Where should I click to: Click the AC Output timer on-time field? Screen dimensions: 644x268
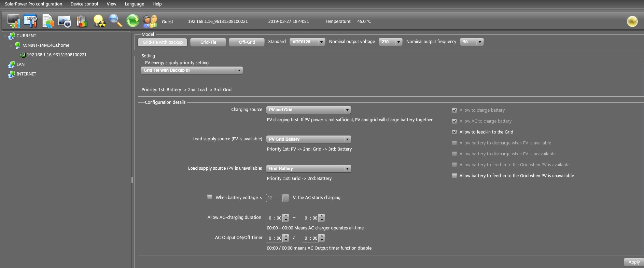pos(275,238)
